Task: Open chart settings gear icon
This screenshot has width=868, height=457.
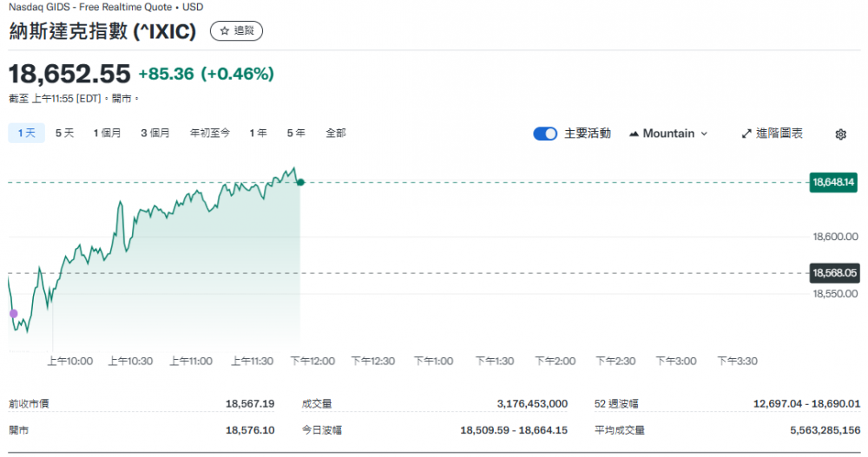Action: 840,134
